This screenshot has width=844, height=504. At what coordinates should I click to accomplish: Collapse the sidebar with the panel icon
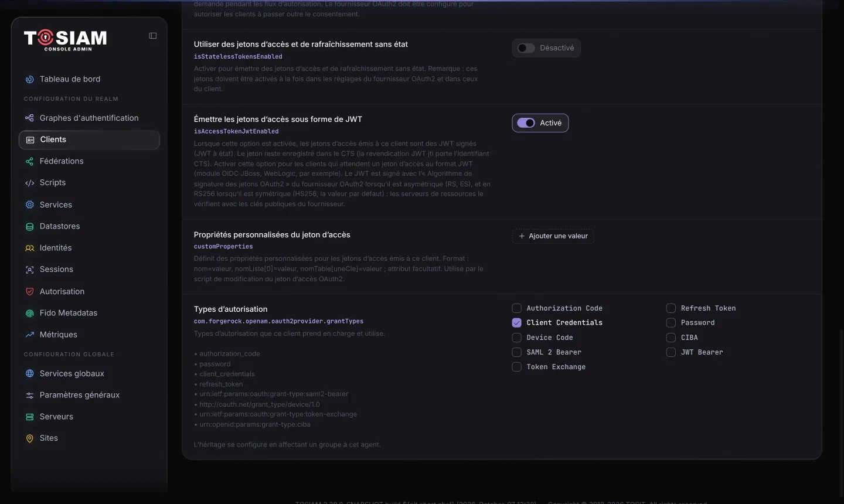point(153,36)
